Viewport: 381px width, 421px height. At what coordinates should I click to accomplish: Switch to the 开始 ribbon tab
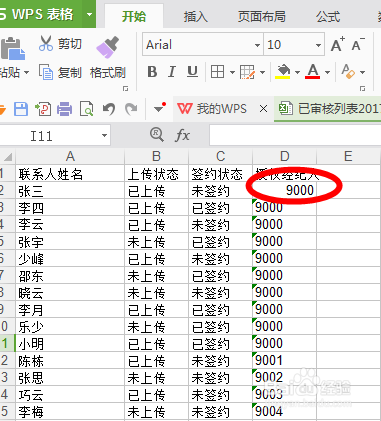coord(134,16)
